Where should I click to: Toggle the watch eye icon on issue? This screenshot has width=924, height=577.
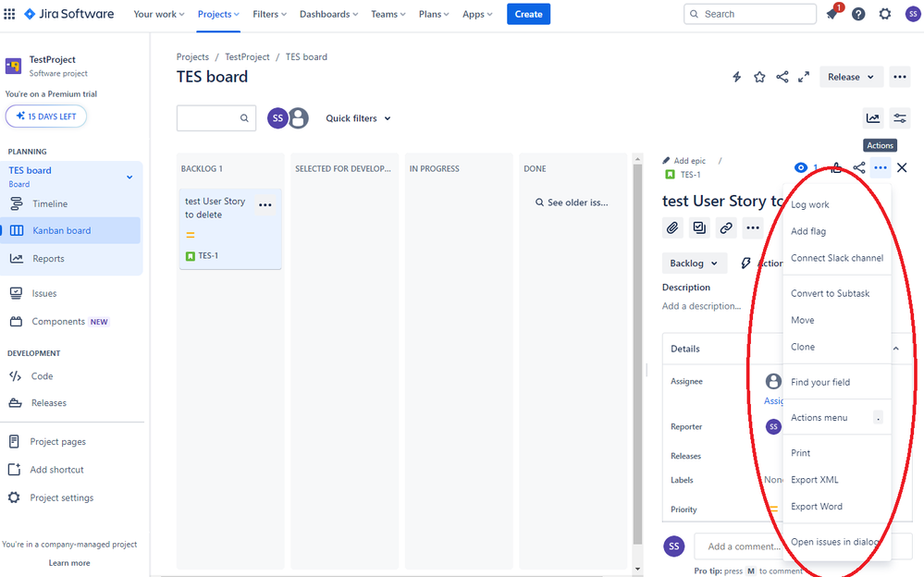[x=800, y=168]
